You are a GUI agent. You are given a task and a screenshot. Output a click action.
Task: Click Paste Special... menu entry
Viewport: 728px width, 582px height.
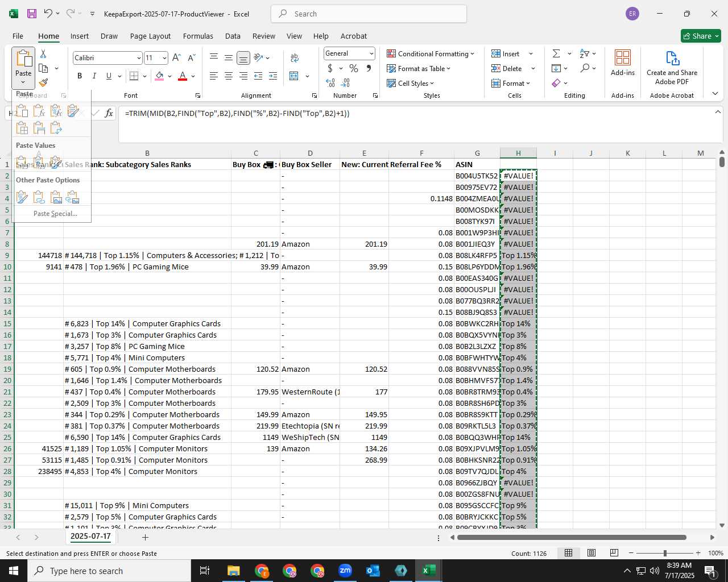tap(55, 214)
